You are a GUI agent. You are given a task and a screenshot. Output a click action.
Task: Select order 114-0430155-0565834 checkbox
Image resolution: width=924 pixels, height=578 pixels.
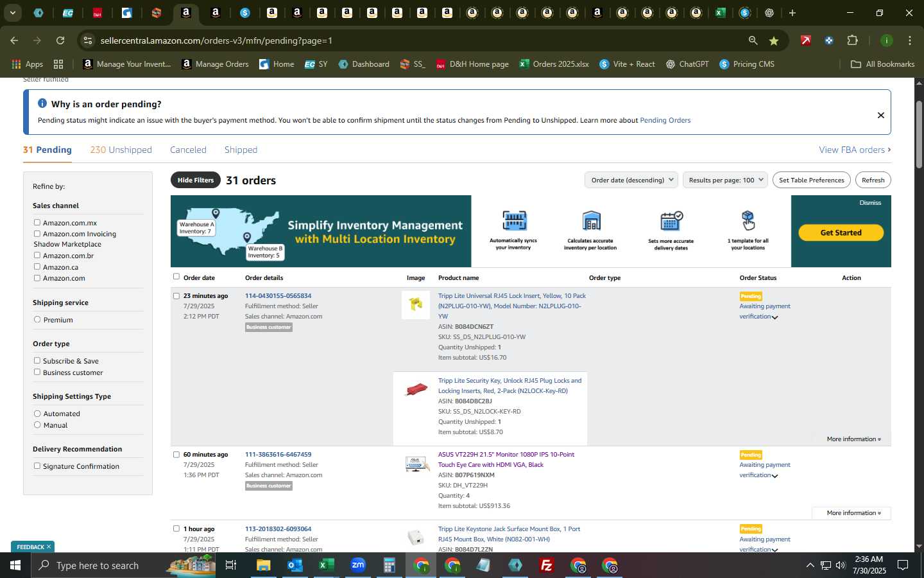pyautogui.click(x=176, y=296)
